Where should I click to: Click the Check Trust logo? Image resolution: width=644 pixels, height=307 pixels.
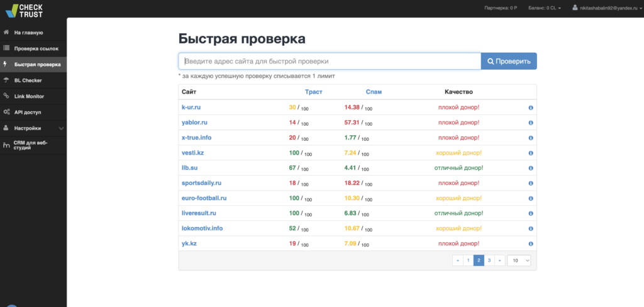(24, 10)
